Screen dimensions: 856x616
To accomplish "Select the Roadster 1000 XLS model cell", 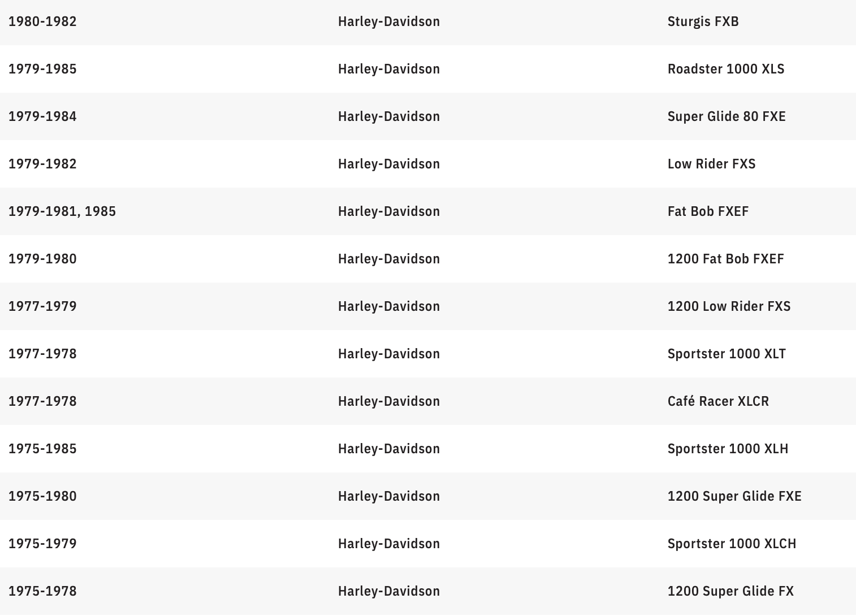I will [x=726, y=69].
